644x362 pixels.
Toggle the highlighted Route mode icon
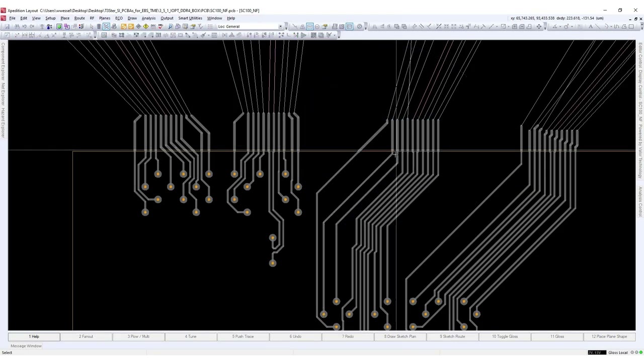[106, 27]
